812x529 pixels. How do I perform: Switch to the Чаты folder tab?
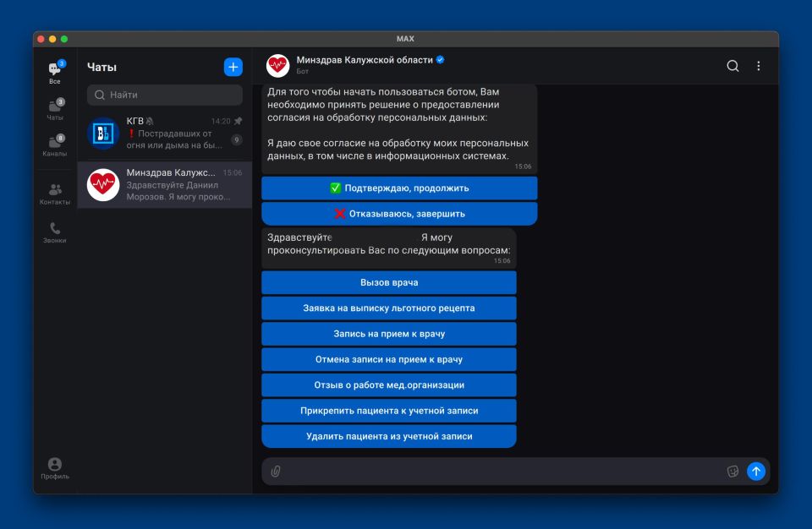(x=55, y=110)
